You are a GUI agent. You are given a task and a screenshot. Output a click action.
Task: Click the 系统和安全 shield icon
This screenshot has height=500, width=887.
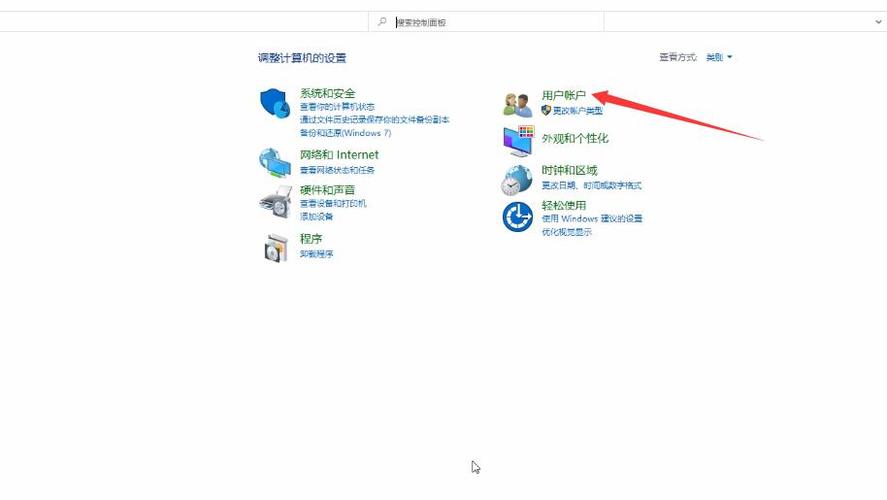point(275,104)
